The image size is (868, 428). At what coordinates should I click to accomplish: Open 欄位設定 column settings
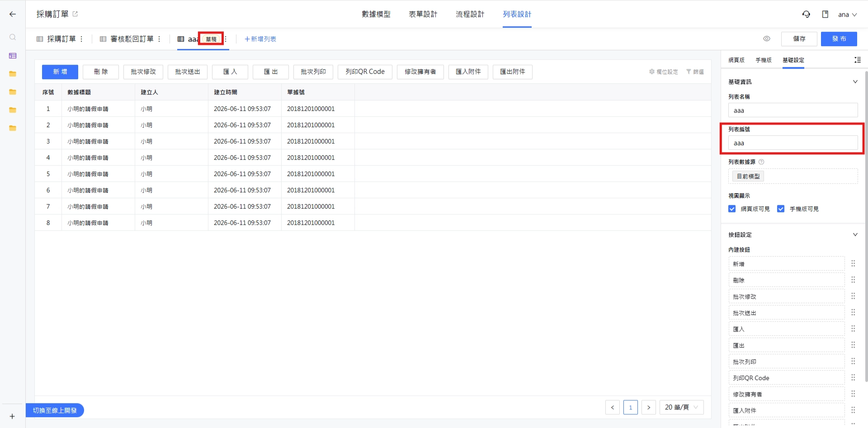pyautogui.click(x=663, y=71)
